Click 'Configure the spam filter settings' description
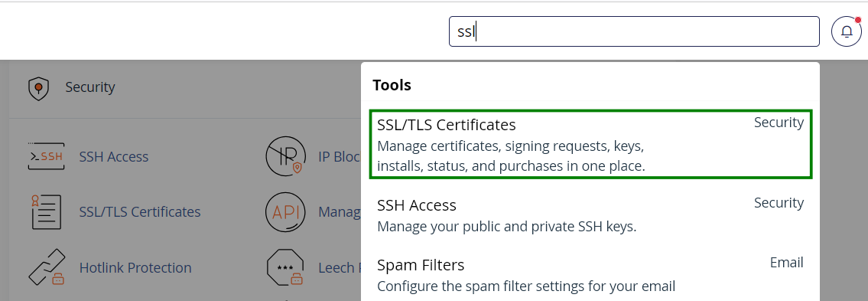 click(526, 286)
